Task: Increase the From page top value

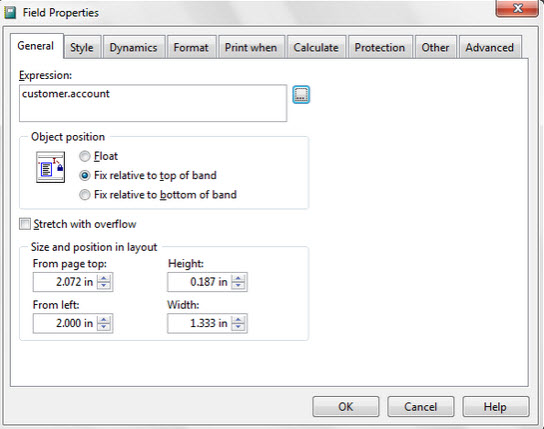Action: coord(104,278)
